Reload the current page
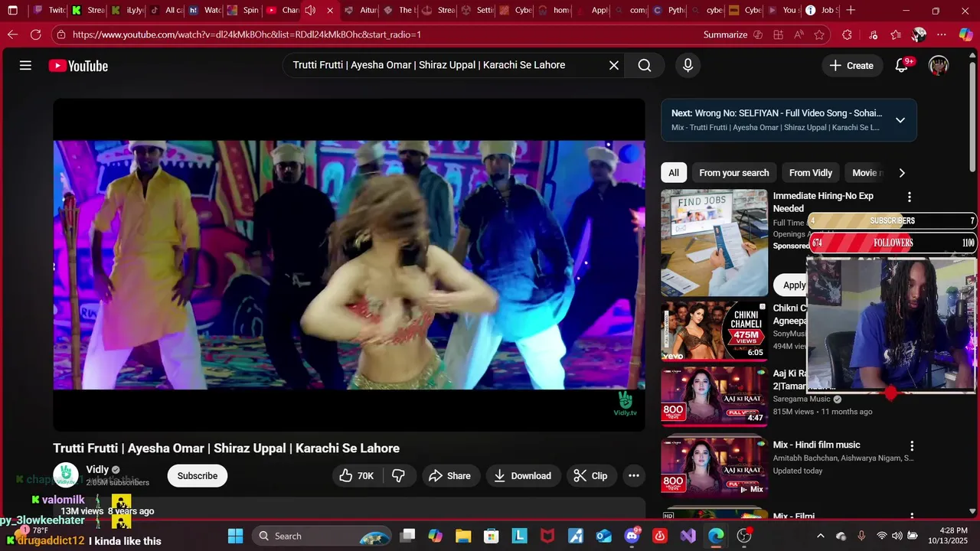 coord(35,34)
